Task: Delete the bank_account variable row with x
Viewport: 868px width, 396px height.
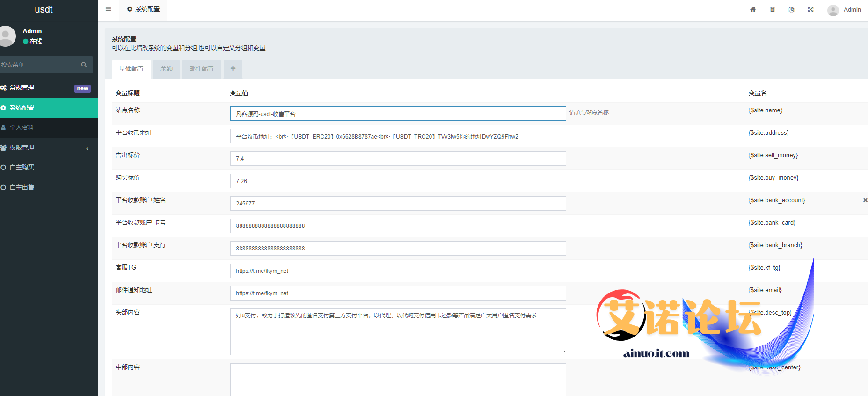Action: (x=865, y=200)
